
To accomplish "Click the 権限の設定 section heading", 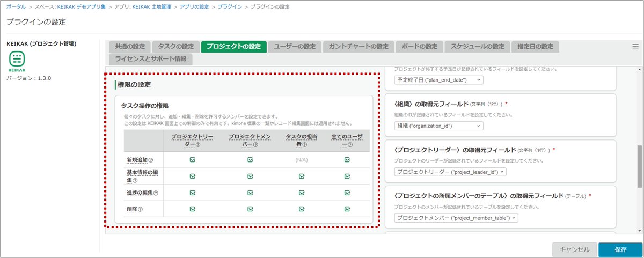I will coord(134,85).
